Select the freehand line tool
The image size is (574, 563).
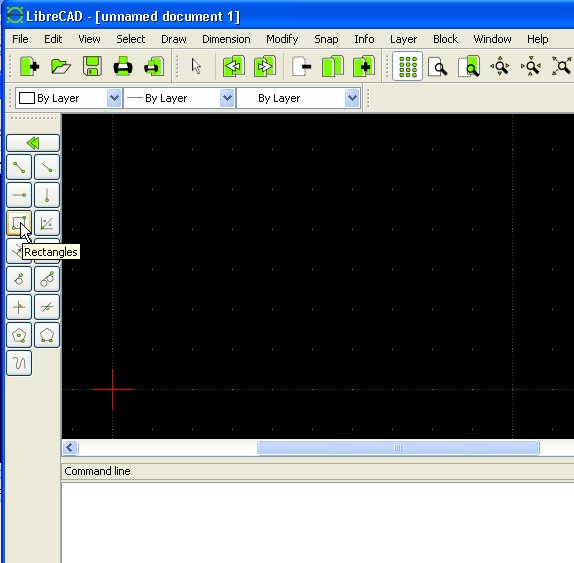point(19,363)
